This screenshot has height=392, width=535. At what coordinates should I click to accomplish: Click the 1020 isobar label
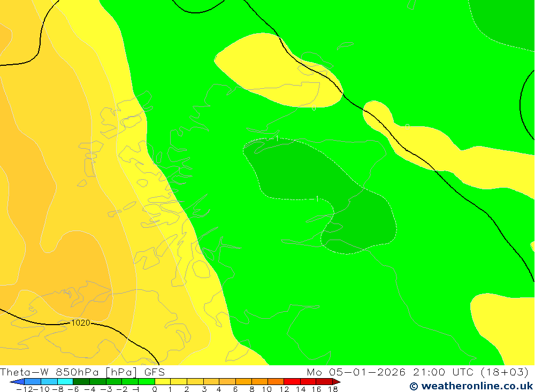(81, 322)
